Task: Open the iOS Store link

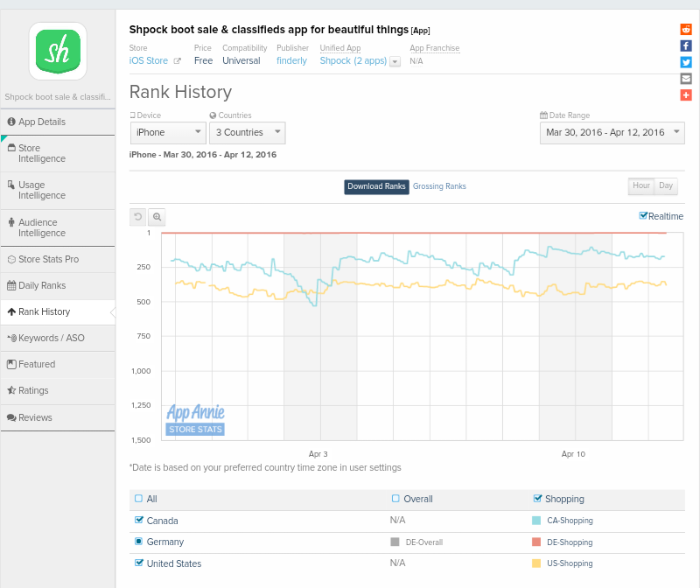Action: 149,60
